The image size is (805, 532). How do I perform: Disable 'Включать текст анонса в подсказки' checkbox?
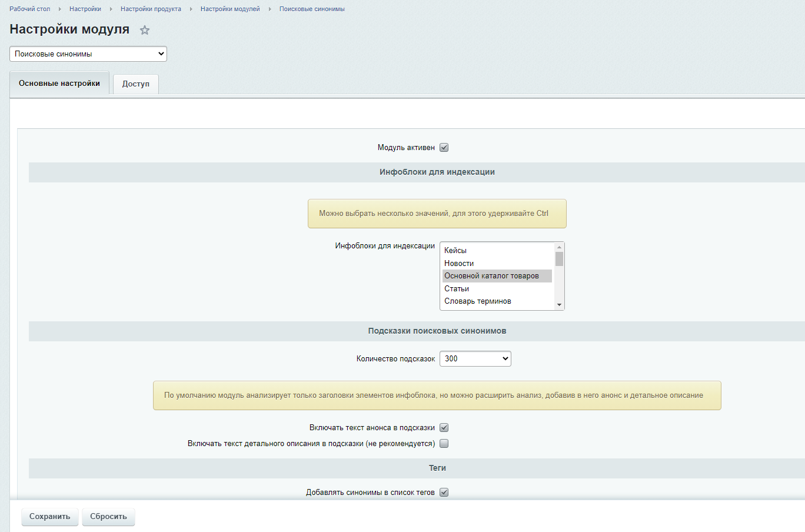click(x=444, y=428)
